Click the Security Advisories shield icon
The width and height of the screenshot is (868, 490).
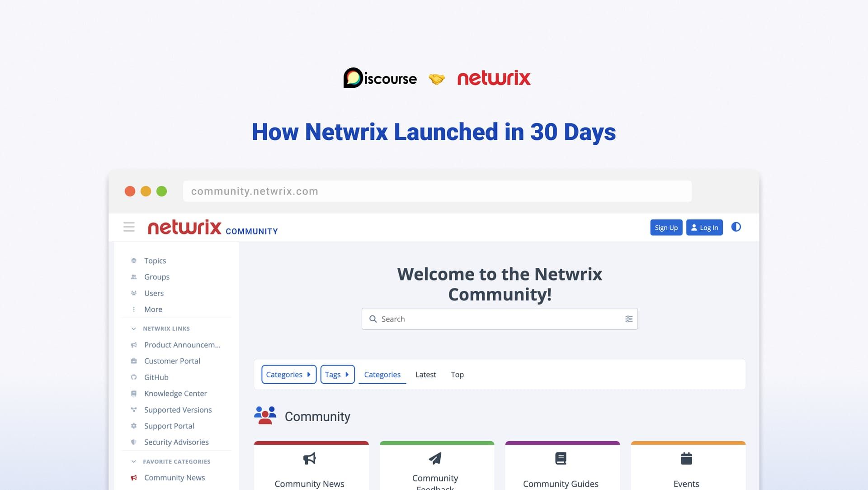pos(133,442)
